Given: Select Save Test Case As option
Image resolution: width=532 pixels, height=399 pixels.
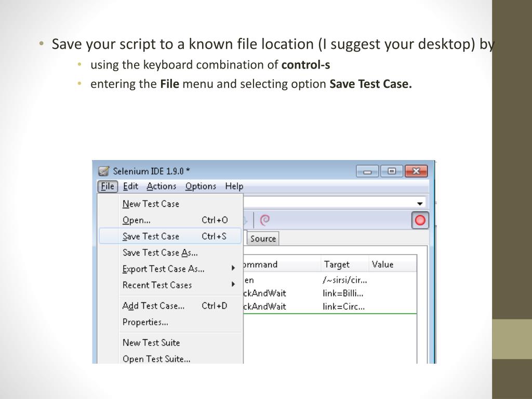Looking at the screenshot, I should 160,252.
